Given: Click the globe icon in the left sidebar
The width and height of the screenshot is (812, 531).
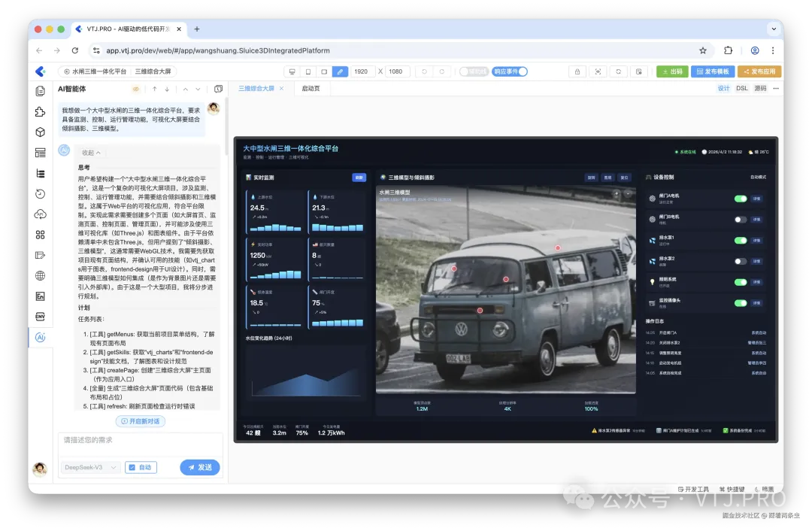Looking at the screenshot, I should tap(40, 275).
